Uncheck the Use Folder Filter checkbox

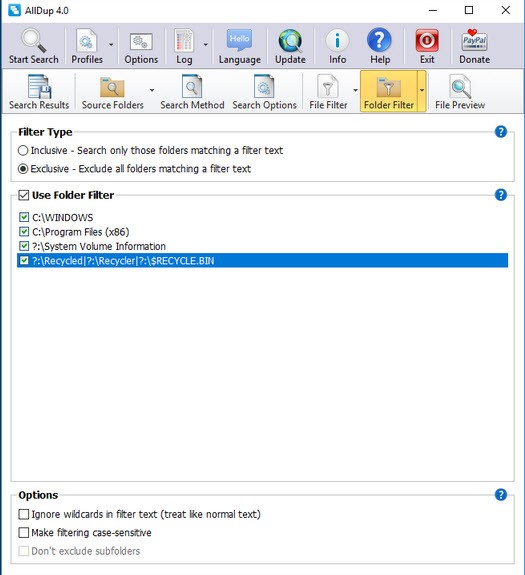tap(23, 195)
